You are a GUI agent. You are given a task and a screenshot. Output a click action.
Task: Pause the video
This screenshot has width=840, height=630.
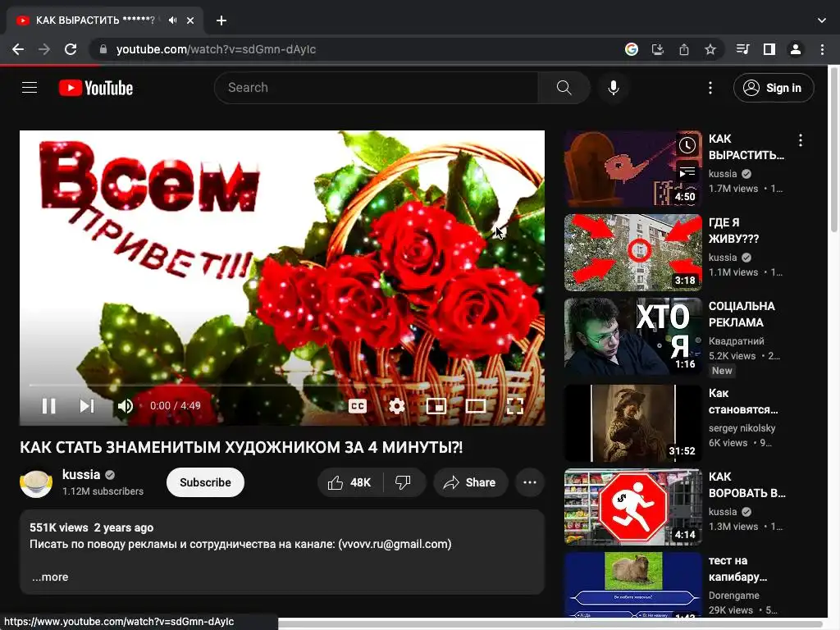click(48, 406)
